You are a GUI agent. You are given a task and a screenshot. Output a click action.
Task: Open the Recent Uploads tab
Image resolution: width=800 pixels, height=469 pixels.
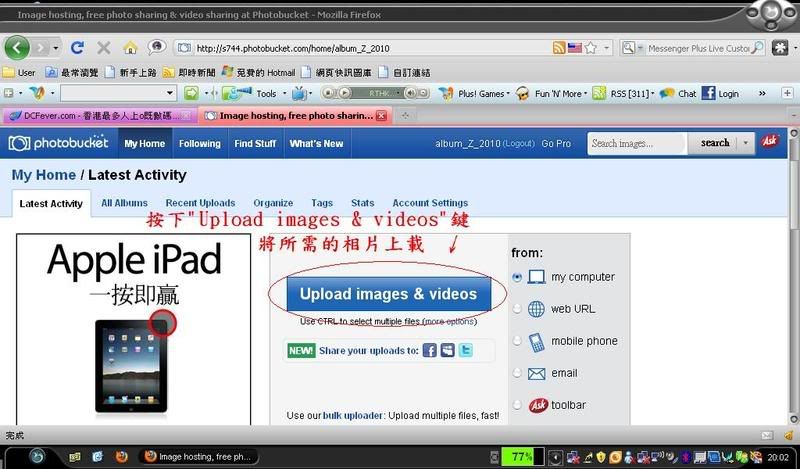tap(200, 203)
